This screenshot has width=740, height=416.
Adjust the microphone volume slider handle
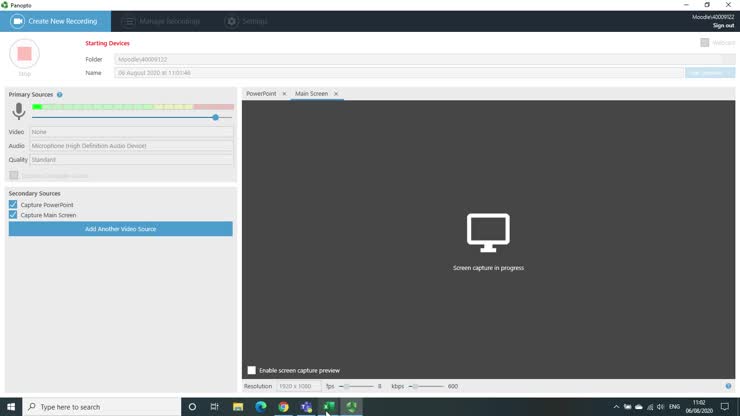point(215,117)
